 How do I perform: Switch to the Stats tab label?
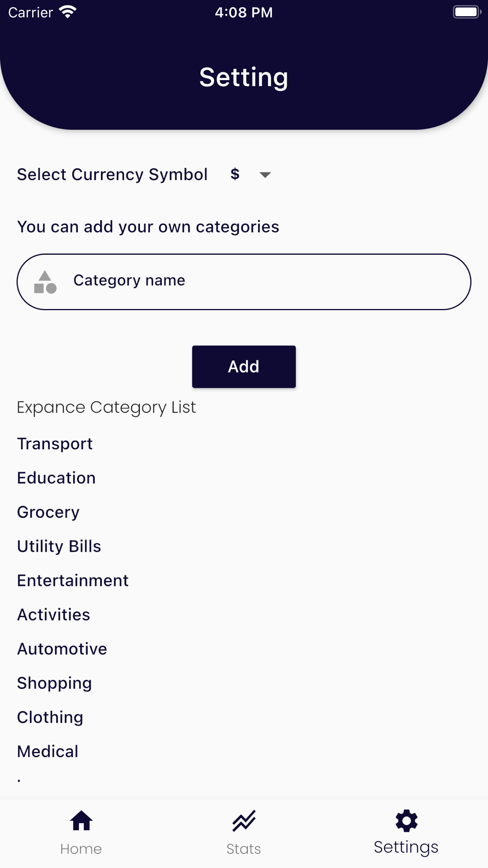244,849
